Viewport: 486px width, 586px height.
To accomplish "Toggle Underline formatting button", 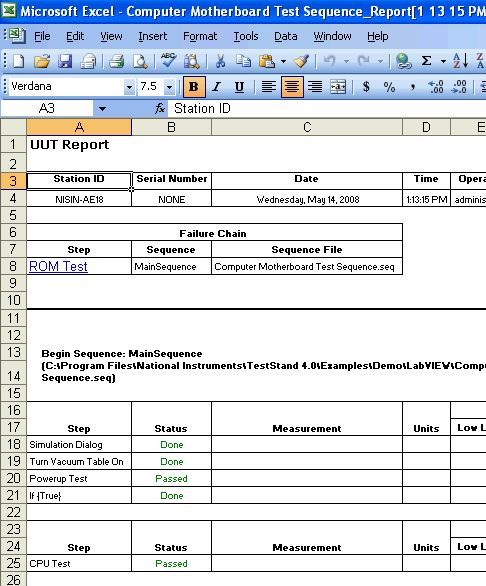I will pyautogui.click(x=239, y=87).
